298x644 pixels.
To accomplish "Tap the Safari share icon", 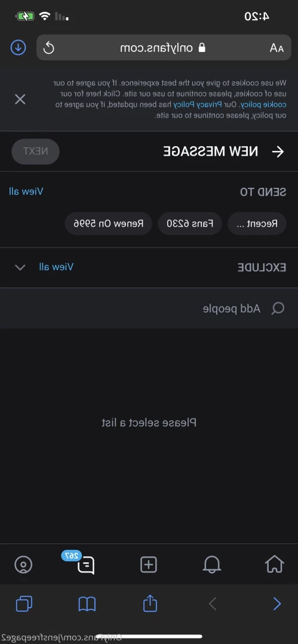I will 150,603.
